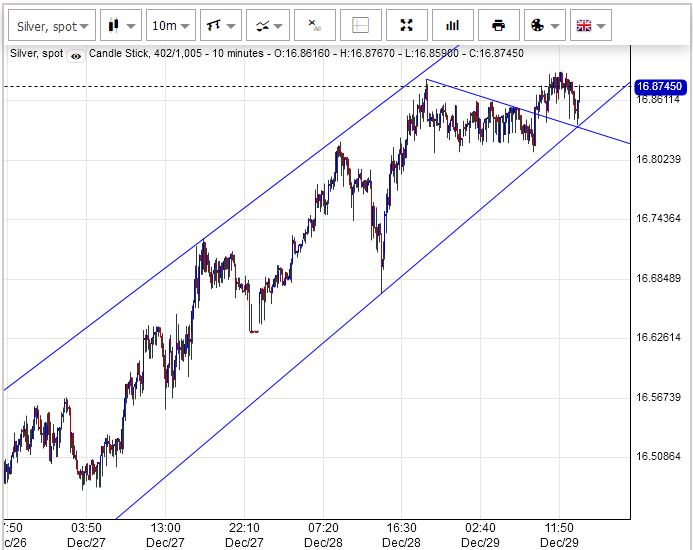Toggle the crosshair grid button

point(360,25)
